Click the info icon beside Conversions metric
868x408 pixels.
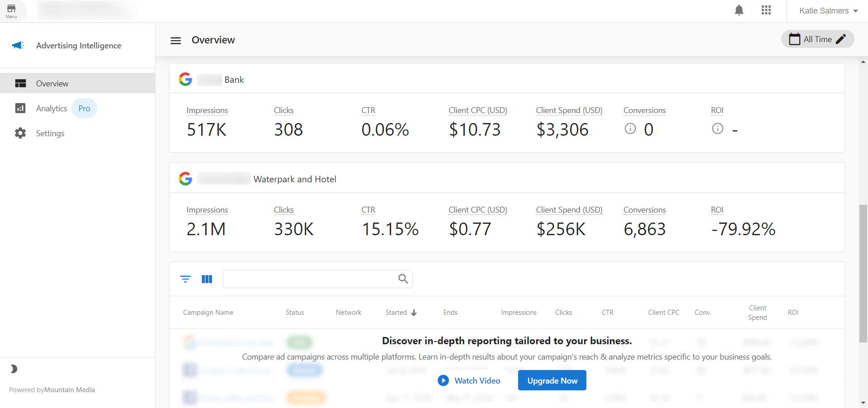click(x=630, y=128)
